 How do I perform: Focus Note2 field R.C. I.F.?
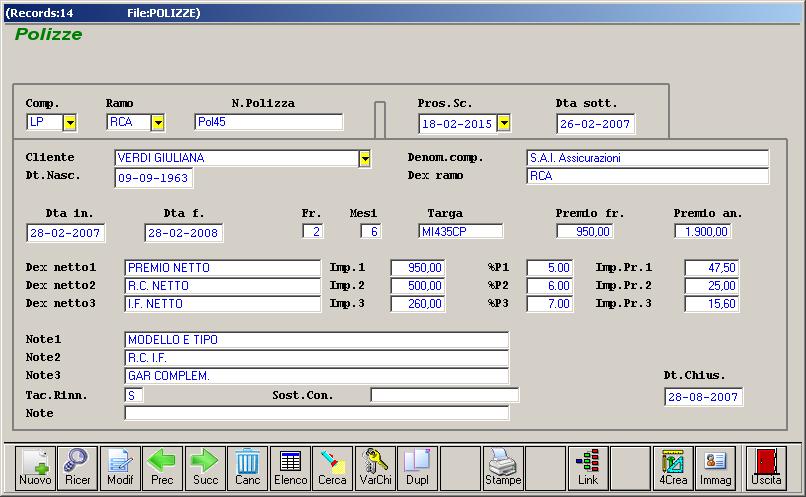tap(317, 358)
